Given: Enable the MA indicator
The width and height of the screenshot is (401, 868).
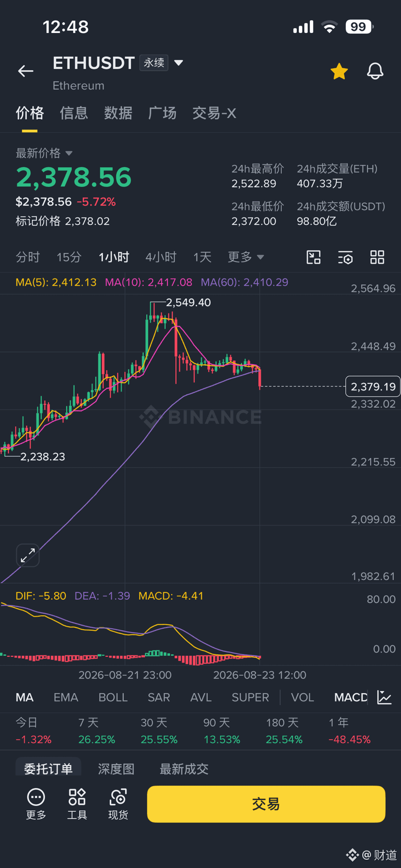Looking at the screenshot, I should 25,697.
